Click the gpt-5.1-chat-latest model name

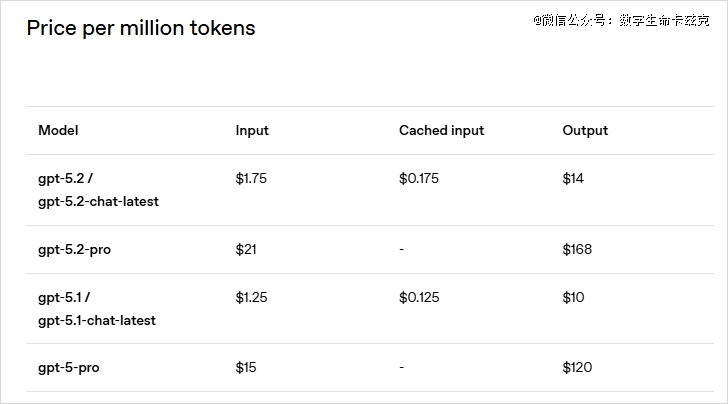[x=97, y=320]
